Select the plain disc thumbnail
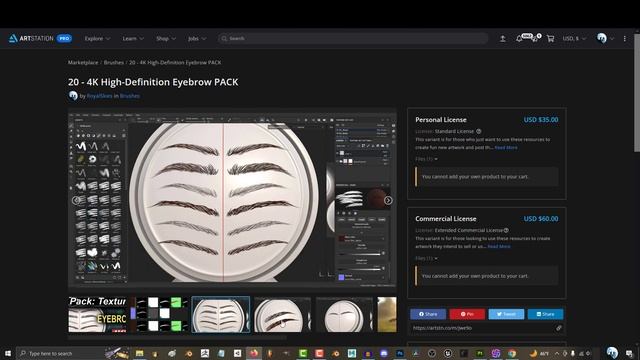The image size is (640, 360). [344, 314]
